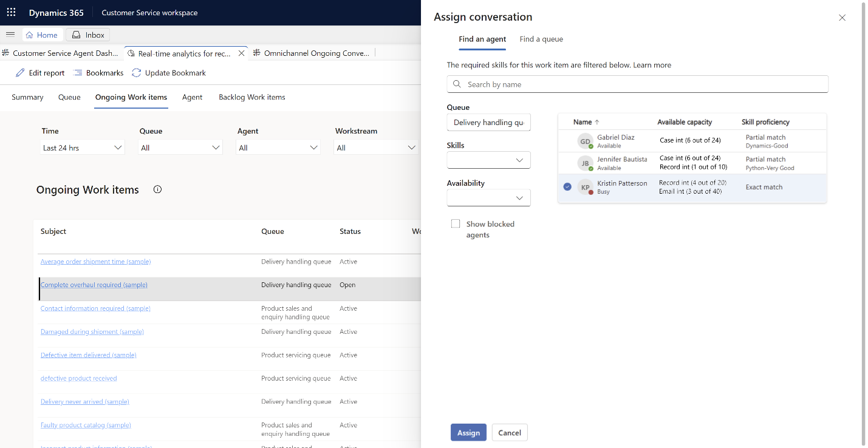Click the Assign button

[468, 432]
